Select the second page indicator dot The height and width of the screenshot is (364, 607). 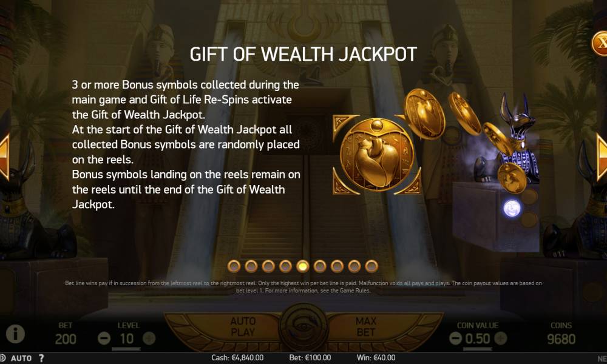[x=251, y=266]
